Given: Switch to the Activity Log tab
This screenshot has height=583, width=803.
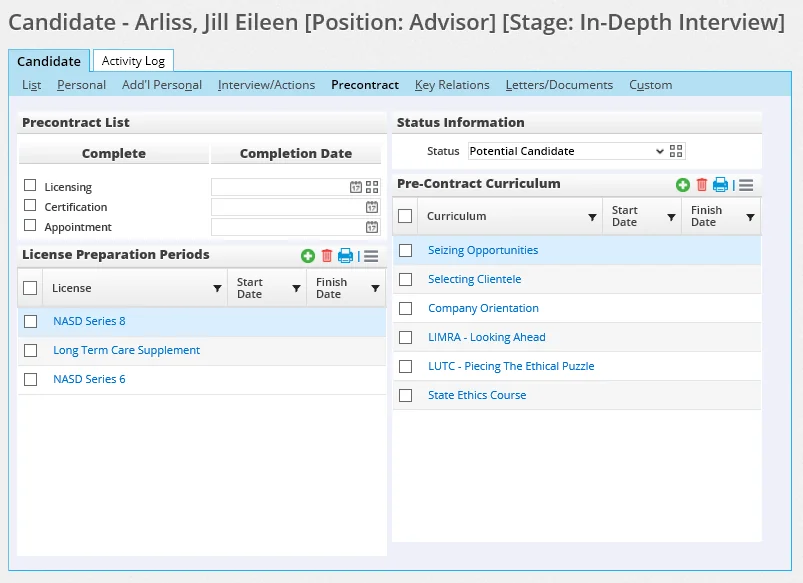Looking at the screenshot, I should point(133,61).
